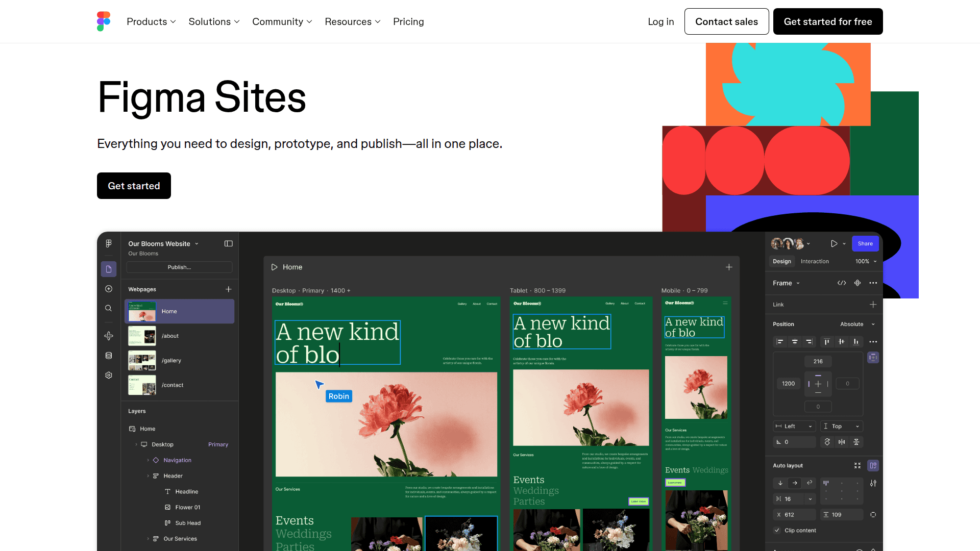Open the Insert (plus) panel icon
The width and height of the screenshot is (980, 551).
[x=109, y=289]
